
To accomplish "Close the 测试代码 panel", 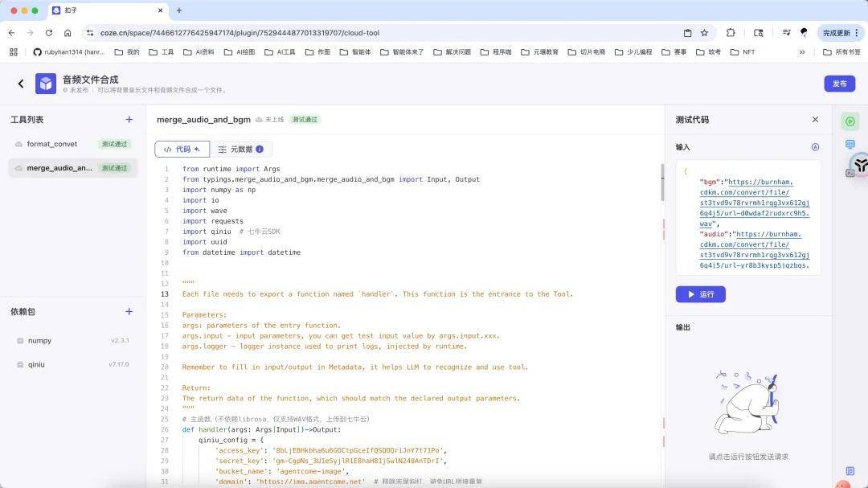I will click(815, 120).
